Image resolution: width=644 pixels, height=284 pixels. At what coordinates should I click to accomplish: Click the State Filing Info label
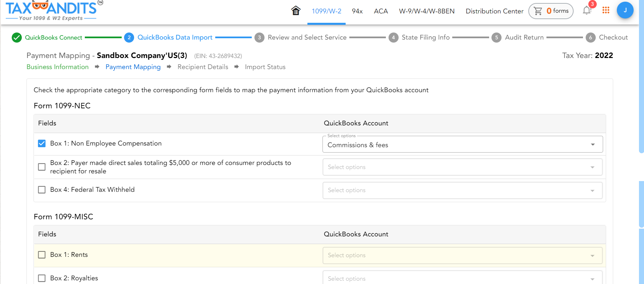tap(426, 37)
